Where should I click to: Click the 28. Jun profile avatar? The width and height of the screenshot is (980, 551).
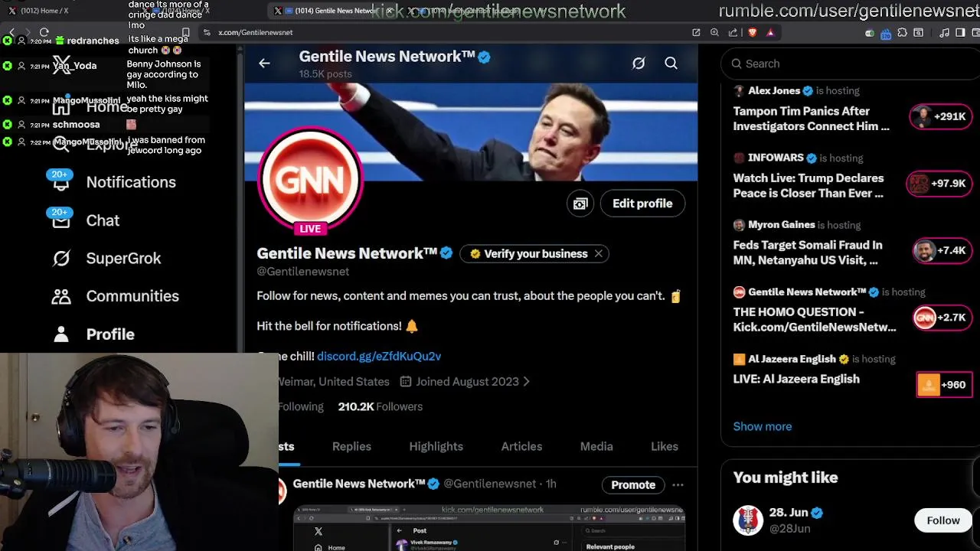[748, 520]
